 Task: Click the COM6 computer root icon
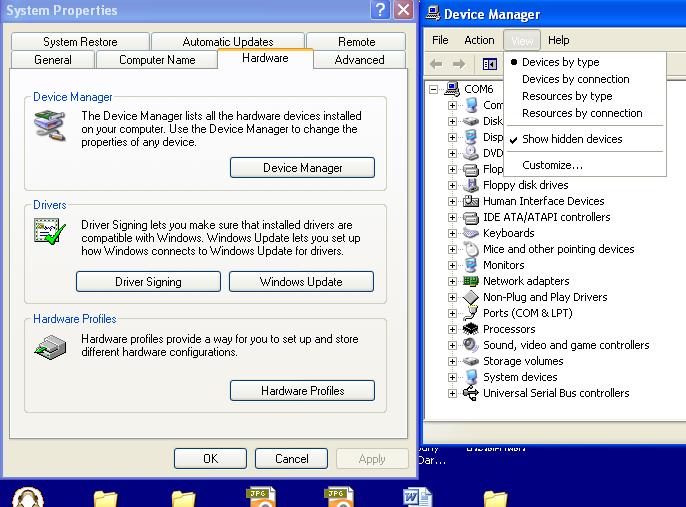pos(452,89)
